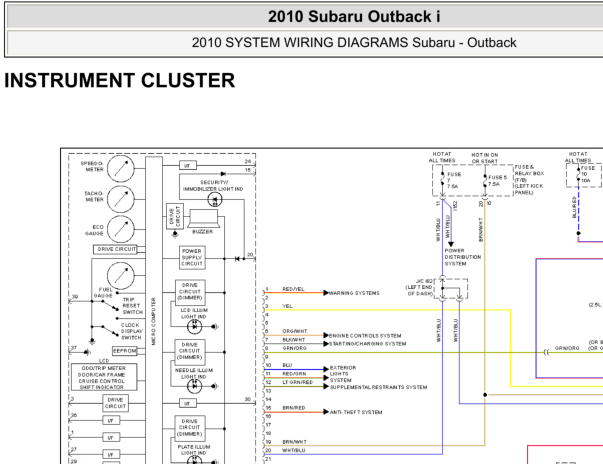603x464 pixels.
Task: Click the FUSE 10 10A label
Action: pyautogui.click(x=588, y=174)
